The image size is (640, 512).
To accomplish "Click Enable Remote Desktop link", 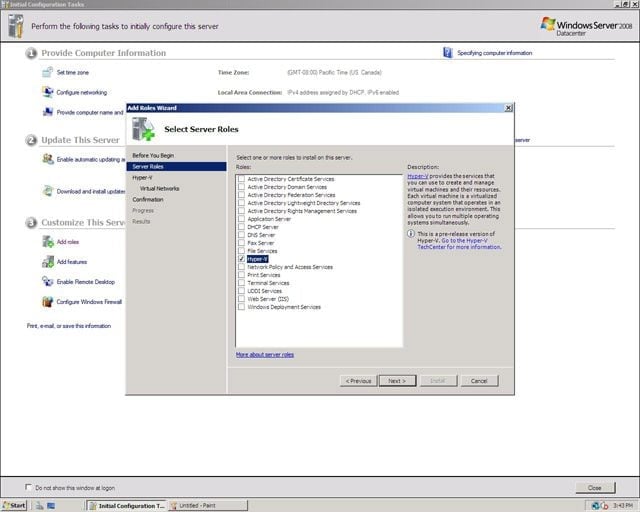I will [86, 282].
